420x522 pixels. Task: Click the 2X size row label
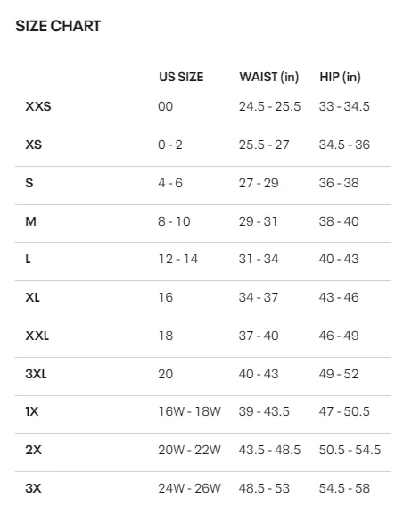pyautogui.click(x=33, y=450)
